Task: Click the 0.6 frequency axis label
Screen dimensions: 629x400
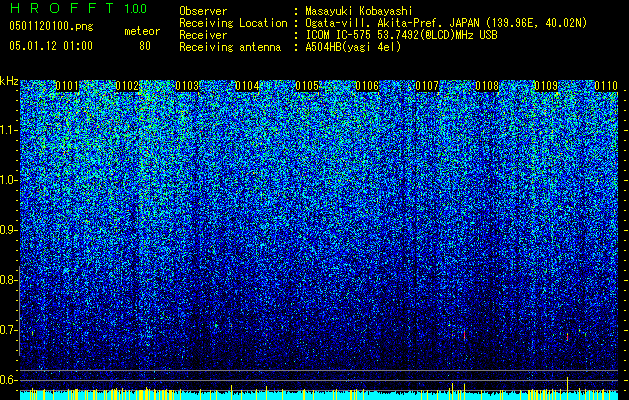Action: click(8, 380)
